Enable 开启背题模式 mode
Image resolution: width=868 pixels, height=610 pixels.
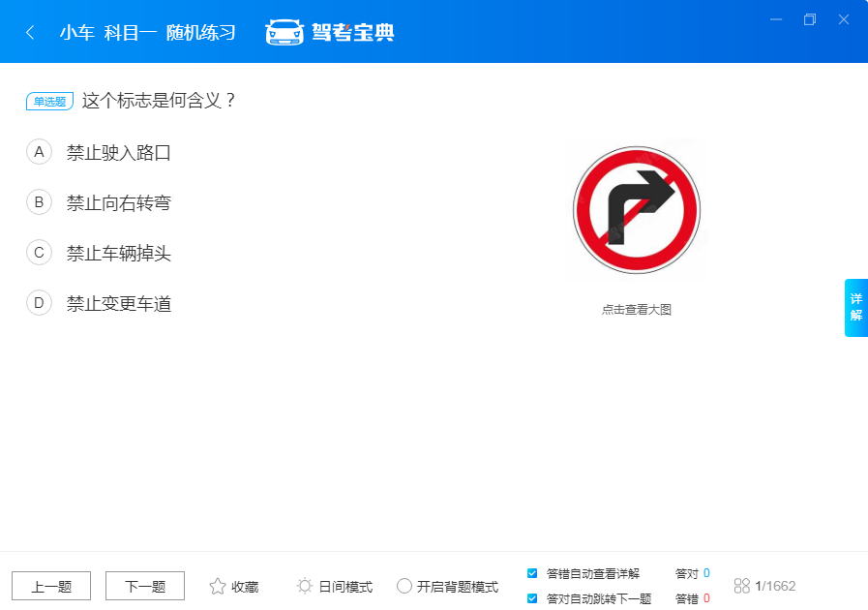(404, 586)
